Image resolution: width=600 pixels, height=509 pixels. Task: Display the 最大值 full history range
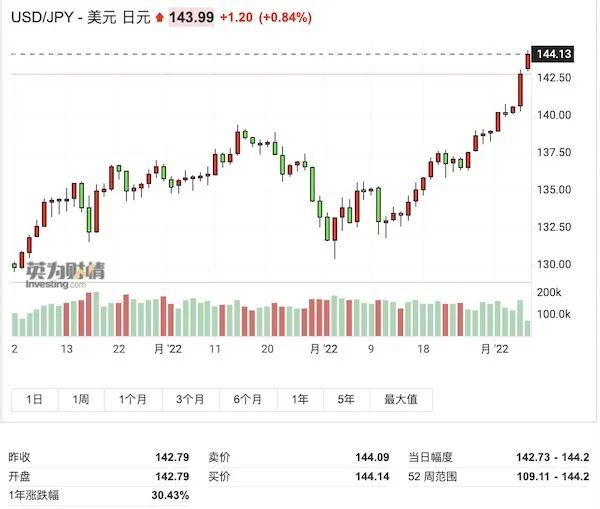tap(401, 399)
